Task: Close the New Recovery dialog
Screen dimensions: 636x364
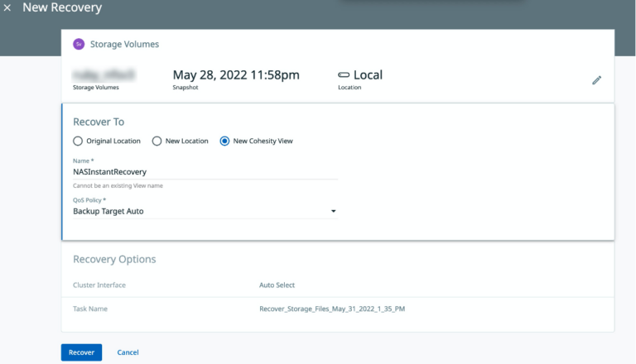Action: point(8,8)
